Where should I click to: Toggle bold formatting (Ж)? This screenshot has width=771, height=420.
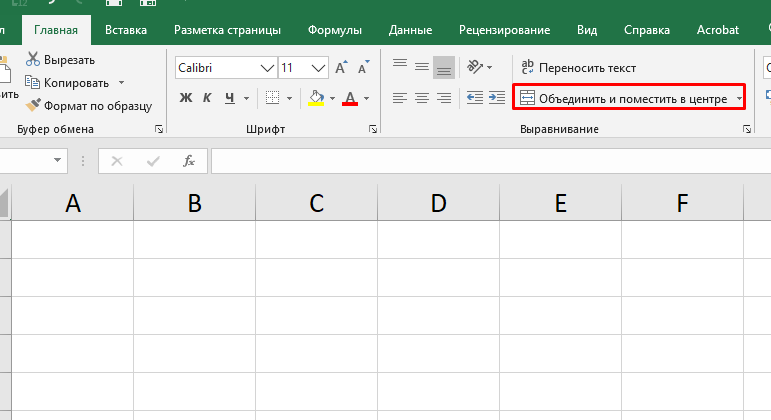coord(186,98)
